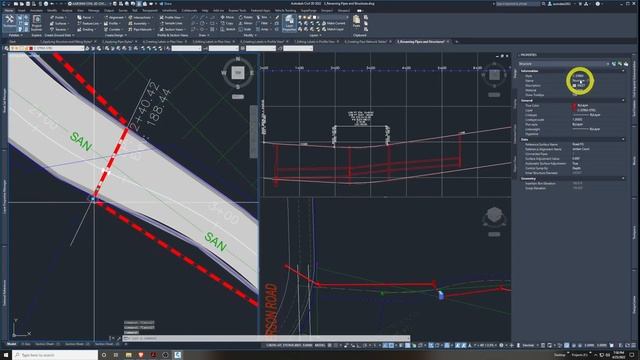Screen dimensions: 640x360
Task: Select the Copy tool in Modify panel
Action: 227,23
